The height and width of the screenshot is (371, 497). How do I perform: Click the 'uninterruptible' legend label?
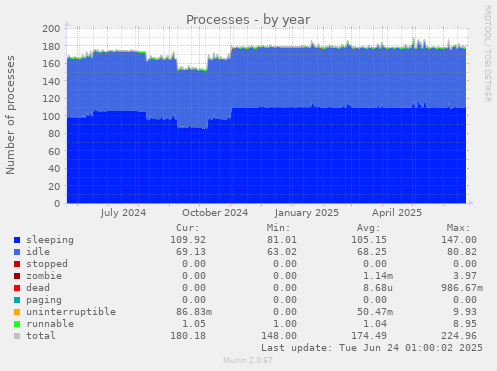71,312
